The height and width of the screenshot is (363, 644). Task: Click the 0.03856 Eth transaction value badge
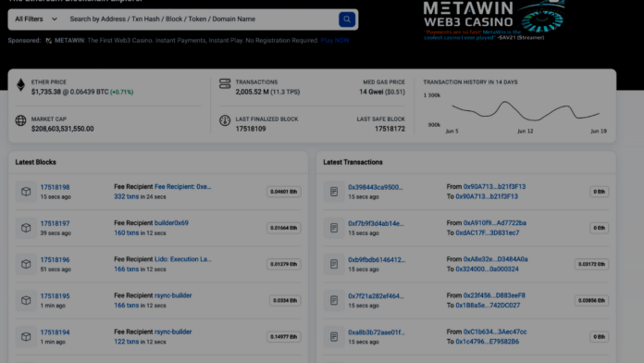tap(591, 300)
